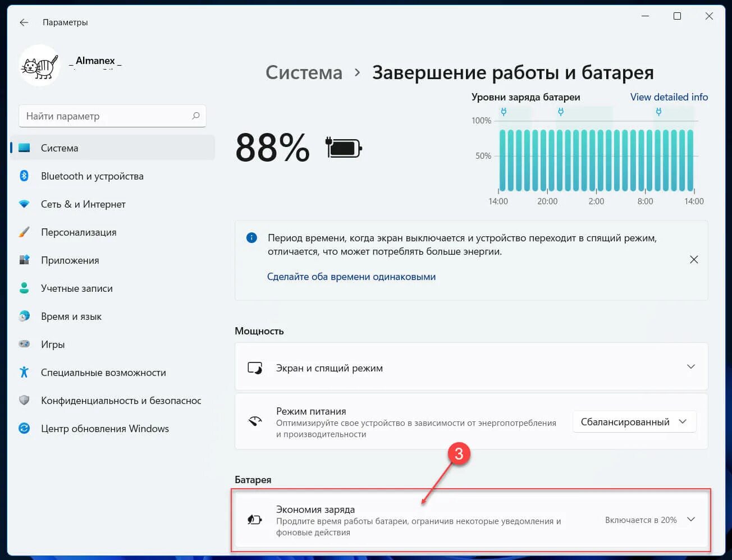Click the Система breadcrumb link
The width and height of the screenshot is (732, 560).
pyautogui.click(x=304, y=72)
